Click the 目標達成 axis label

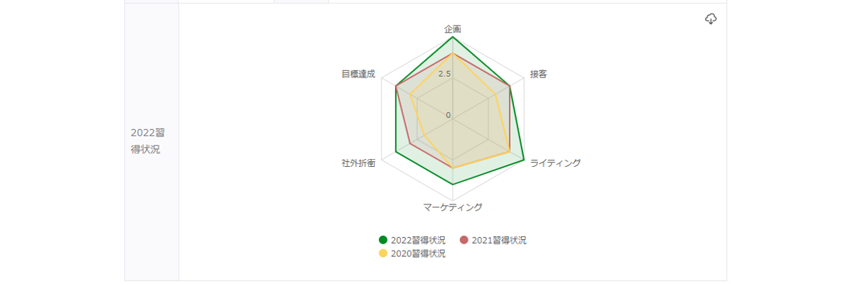click(x=358, y=74)
